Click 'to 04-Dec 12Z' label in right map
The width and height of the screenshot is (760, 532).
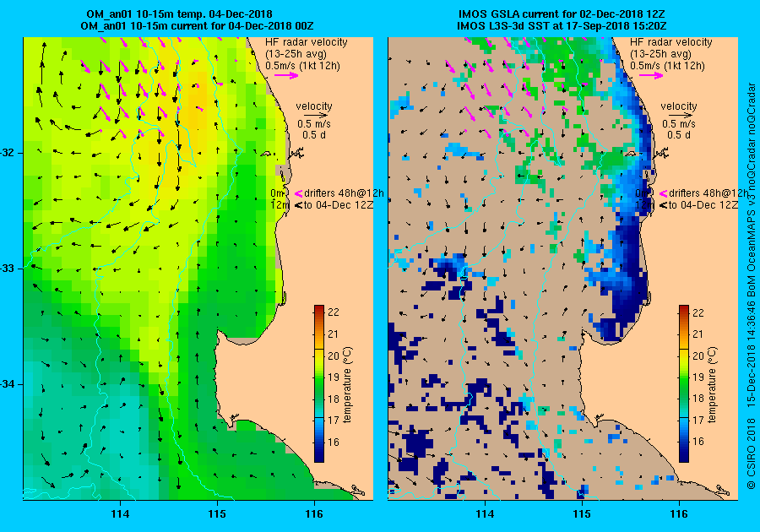coord(703,205)
